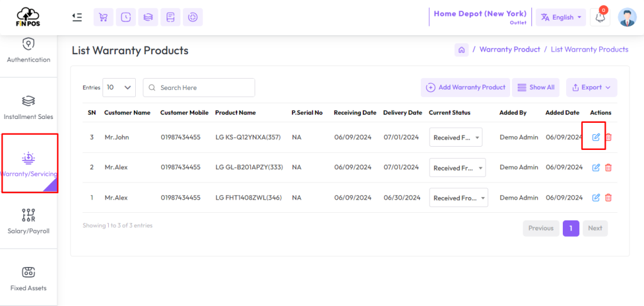Click the LG GL-B201APZY(333) product cell
The image size is (644, 306).
[249, 167]
